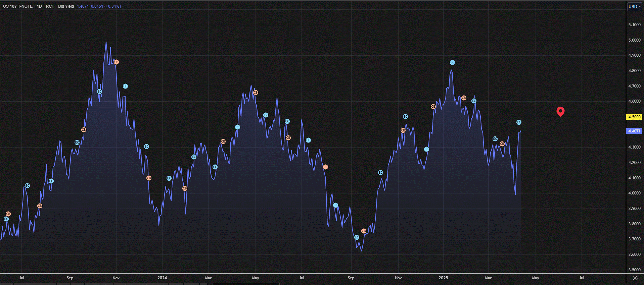Open CB marker near 4.57 in December 2024
The width and height of the screenshot is (644, 285).
click(433, 107)
